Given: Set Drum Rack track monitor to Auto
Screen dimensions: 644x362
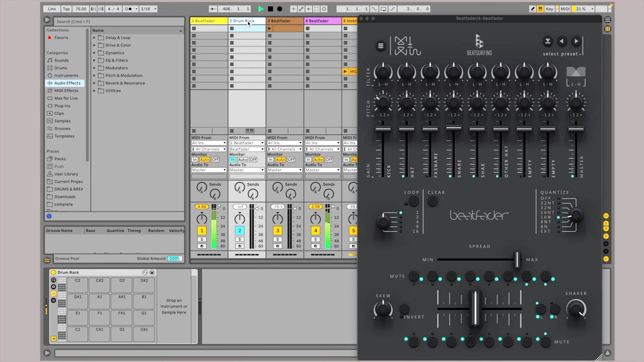Looking at the screenshot, I should coord(242,160).
